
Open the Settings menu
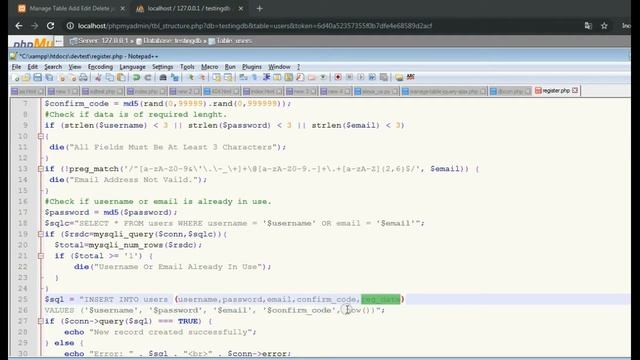coord(162,67)
